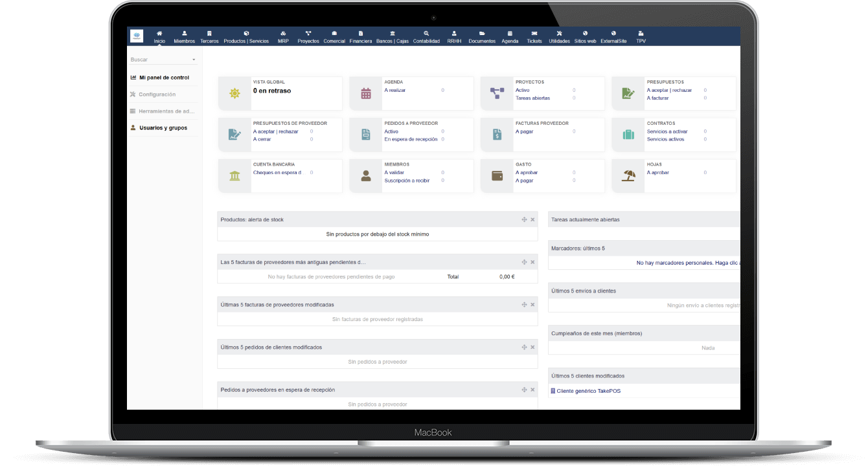Viewport: 868px width, 466px height.
Task: Close the Productos alerta de stock box
Action: [532, 219]
